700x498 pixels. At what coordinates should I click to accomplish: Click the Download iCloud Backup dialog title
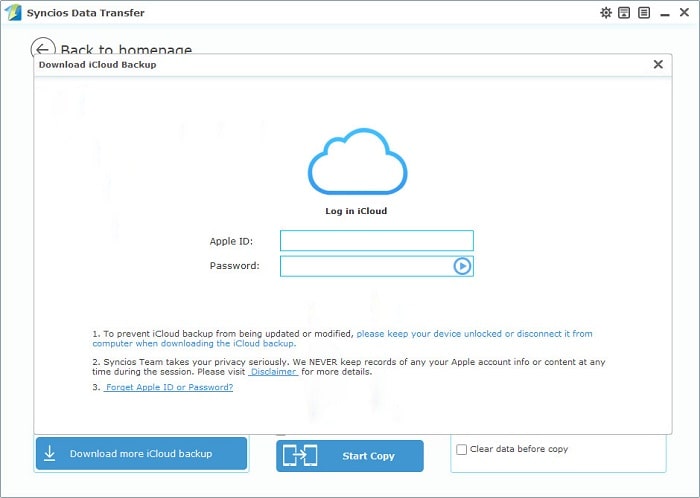[98, 65]
